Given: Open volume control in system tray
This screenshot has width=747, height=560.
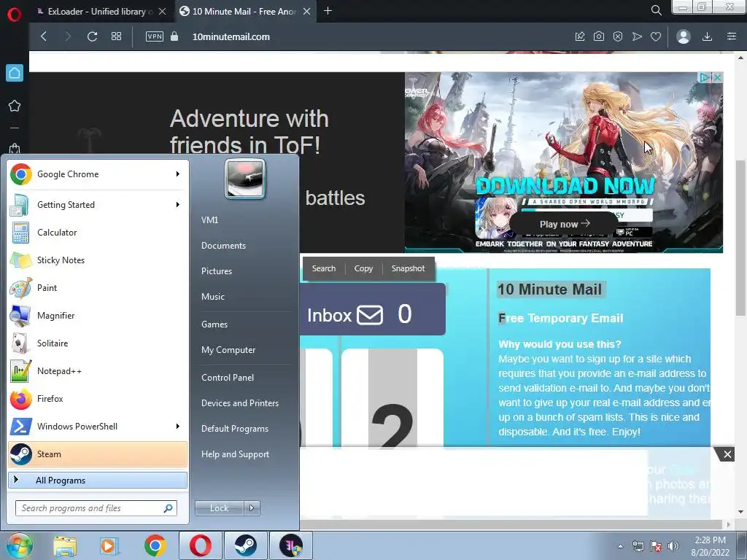Looking at the screenshot, I should [673, 546].
